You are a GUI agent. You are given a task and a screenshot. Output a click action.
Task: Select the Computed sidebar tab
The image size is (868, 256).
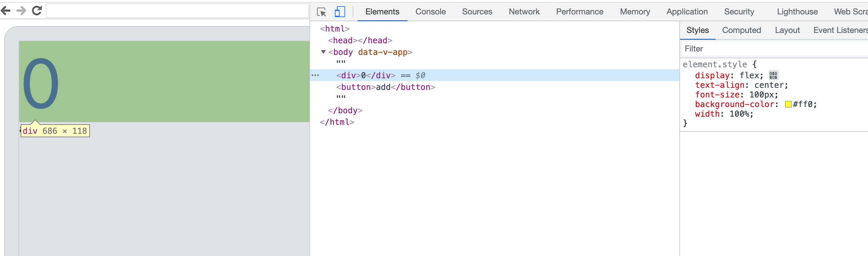coord(741,30)
